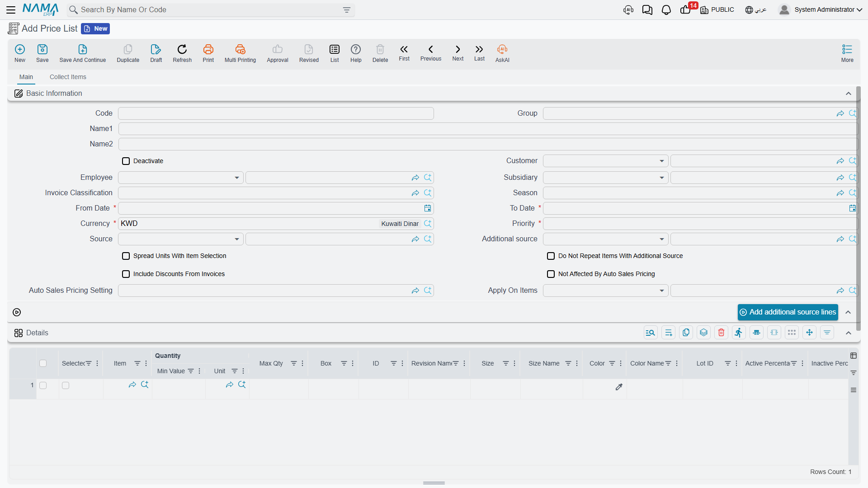The image size is (868, 488).
Task: Open the Max Qty column menu
Action: pos(302,363)
